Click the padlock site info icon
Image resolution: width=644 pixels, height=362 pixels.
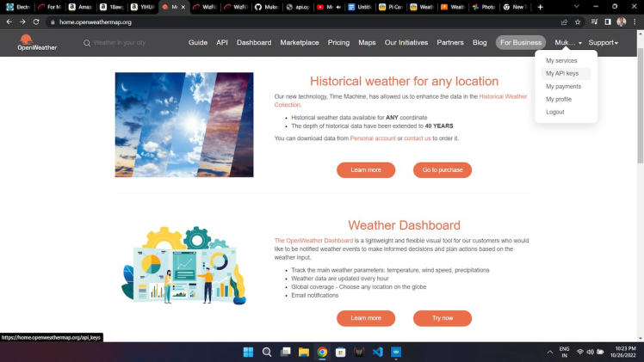(x=53, y=22)
